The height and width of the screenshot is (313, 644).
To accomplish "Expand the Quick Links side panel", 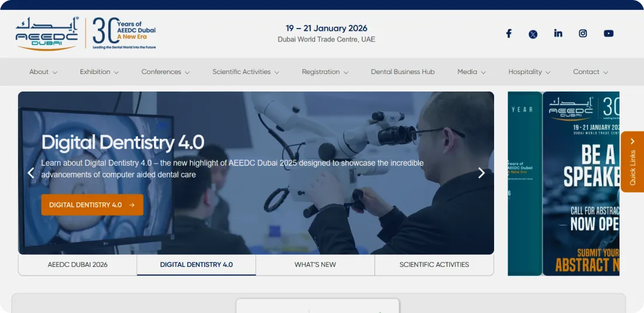I will coord(632,161).
